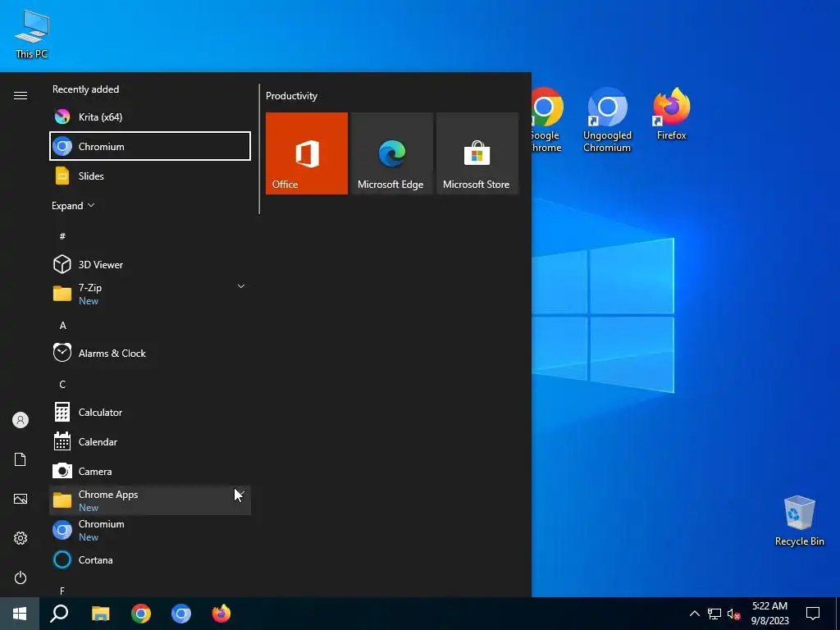The width and height of the screenshot is (840, 630).
Task: Open taskbar Search magnifier
Action: pos(59,614)
